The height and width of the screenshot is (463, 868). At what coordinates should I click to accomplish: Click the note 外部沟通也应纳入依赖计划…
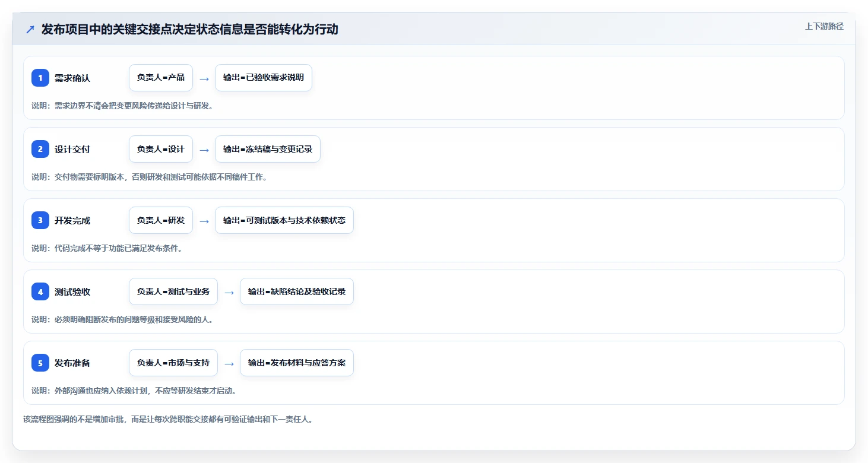pos(134,391)
